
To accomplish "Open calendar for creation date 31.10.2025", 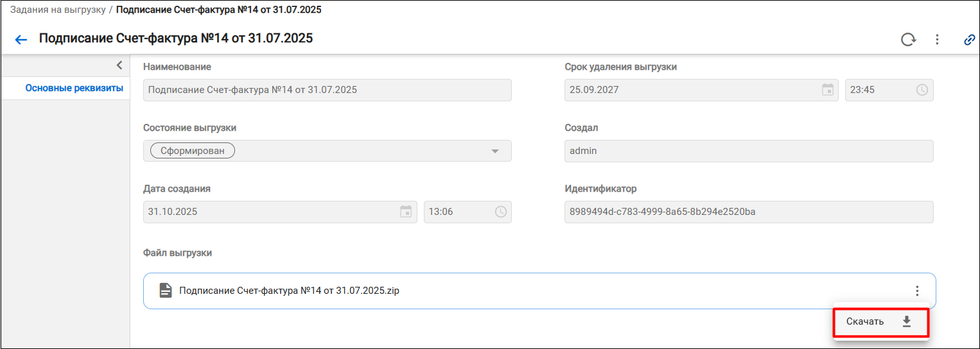I will (x=406, y=212).
